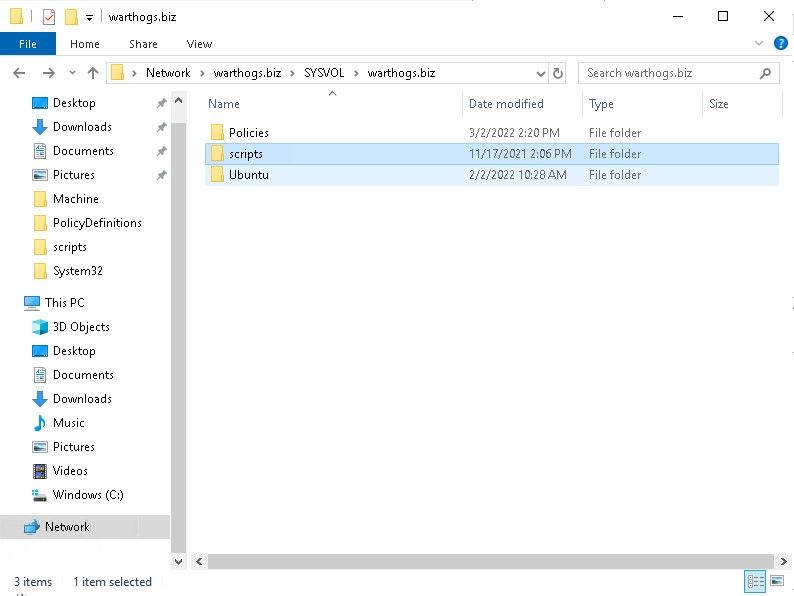Viewport: 794px width, 596px height.
Task: Switch to Details view layout
Action: point(755,581)
